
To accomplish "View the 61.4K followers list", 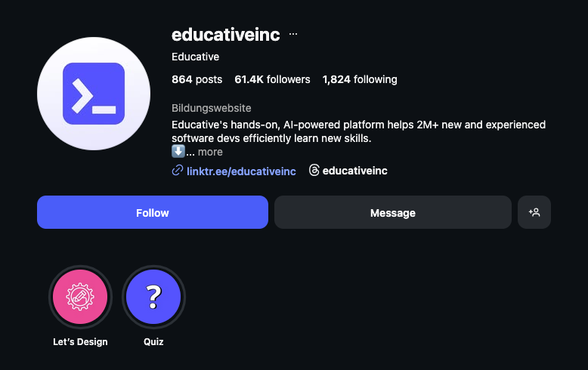I will [272, 79].
